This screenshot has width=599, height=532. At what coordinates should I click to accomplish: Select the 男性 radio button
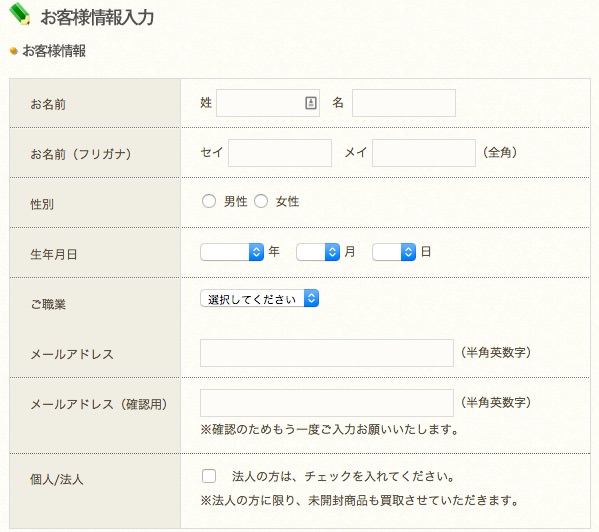click(x=209, y=201)
